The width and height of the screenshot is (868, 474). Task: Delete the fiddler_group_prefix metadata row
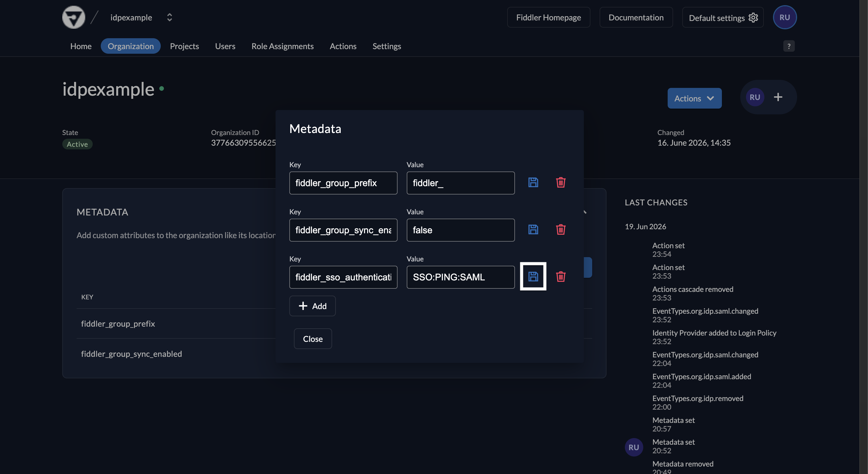561,182
